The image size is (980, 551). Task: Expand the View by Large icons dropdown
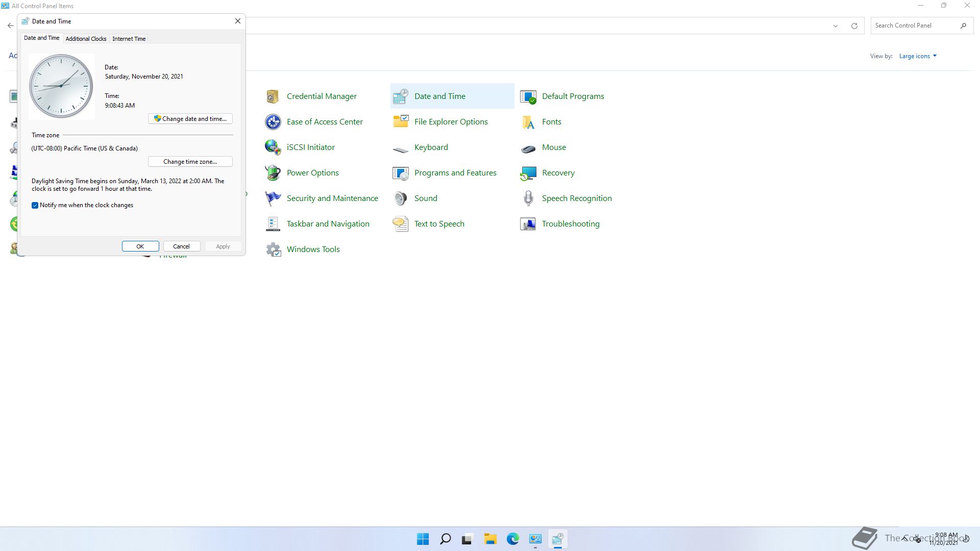pos(918,56)
